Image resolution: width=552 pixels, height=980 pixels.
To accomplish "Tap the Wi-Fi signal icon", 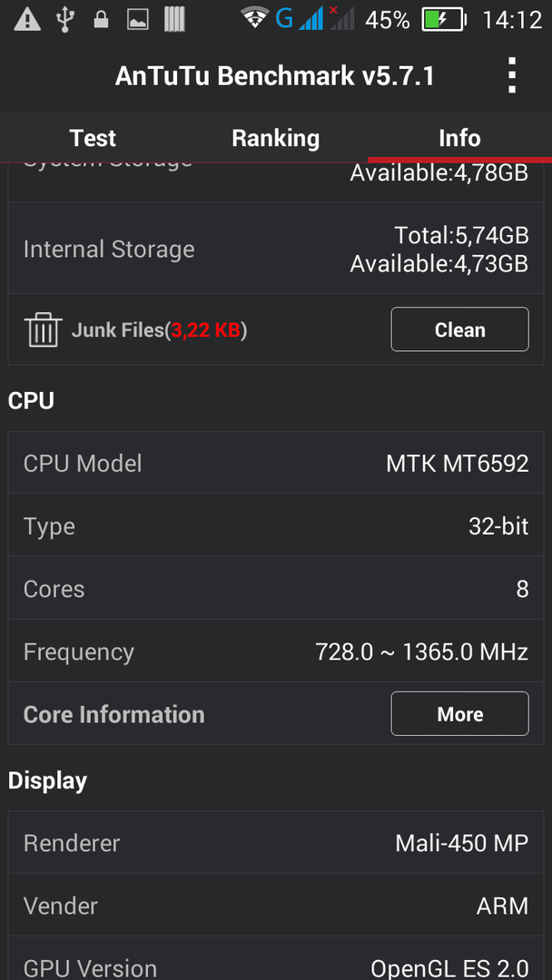I will click(x=255, y=19).
